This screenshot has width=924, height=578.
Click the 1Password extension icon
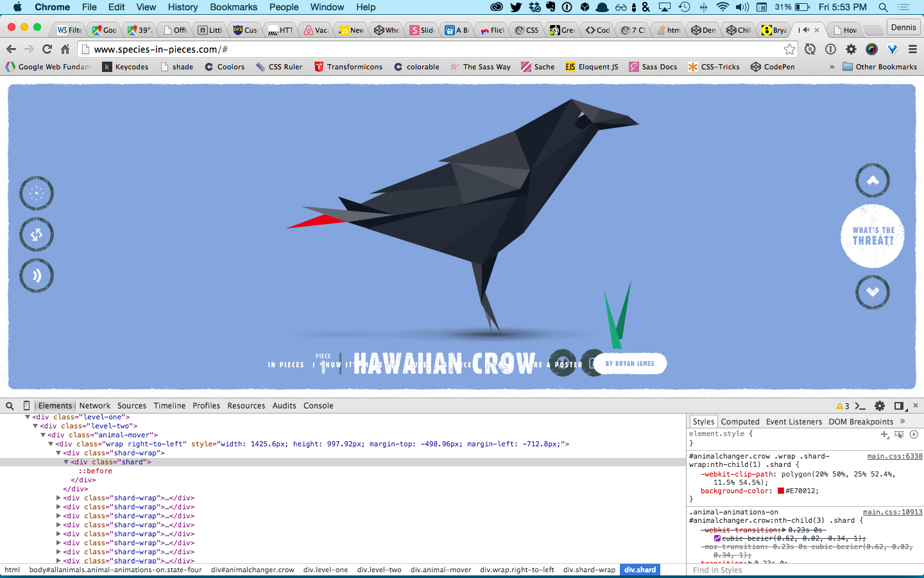pos(830,49)
